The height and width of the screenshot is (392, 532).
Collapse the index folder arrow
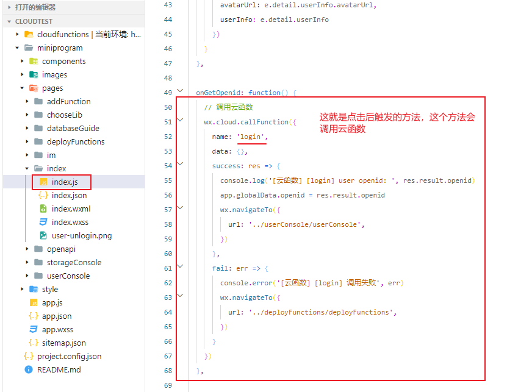27,168
